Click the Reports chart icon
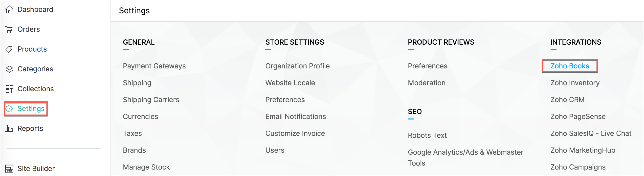 tap(9, 128)
